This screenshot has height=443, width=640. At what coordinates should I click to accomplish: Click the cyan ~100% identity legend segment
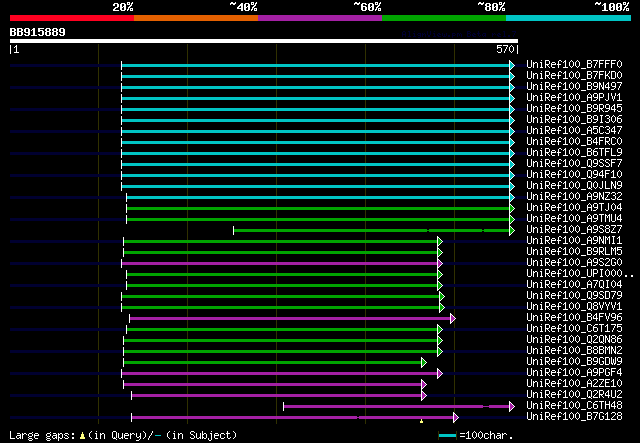click(569, 18)
